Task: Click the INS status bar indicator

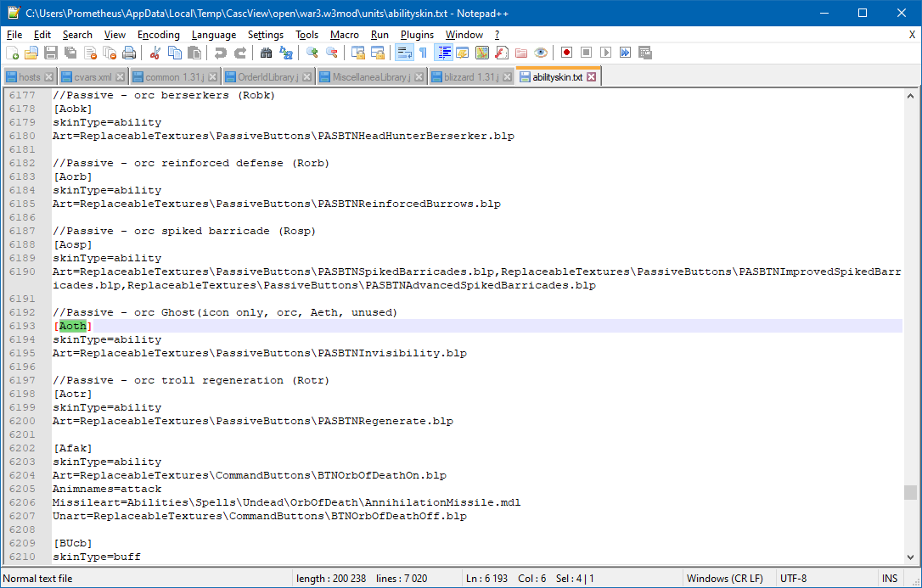Action: pos(890,579)
